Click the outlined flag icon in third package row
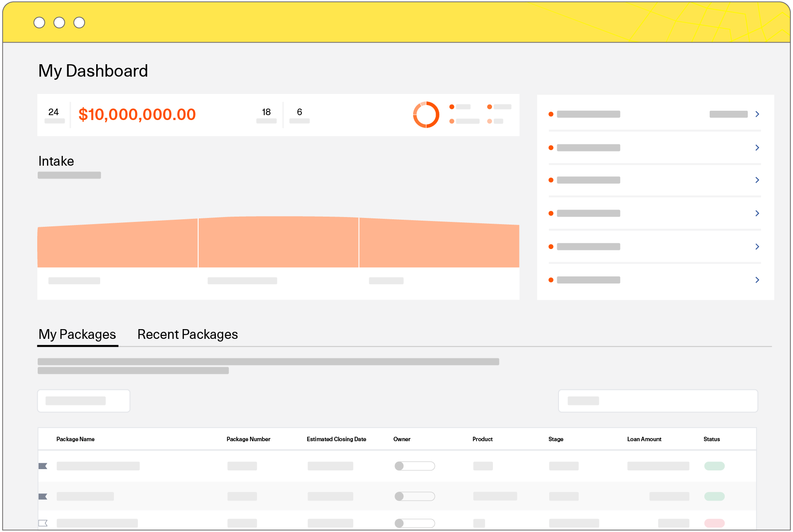 [43, 523]
